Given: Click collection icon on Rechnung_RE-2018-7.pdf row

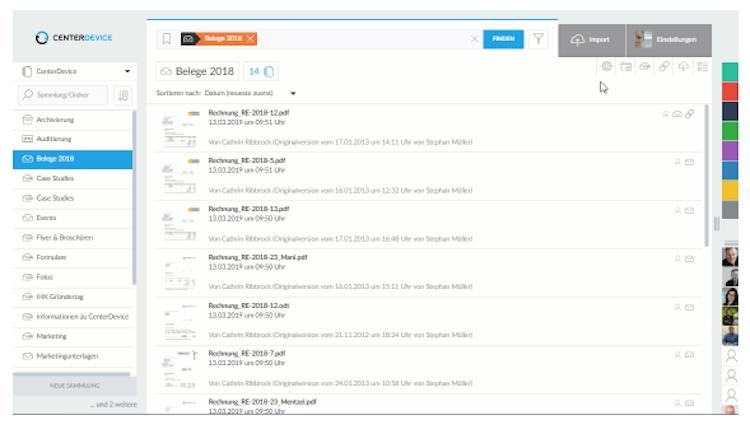Looking at the screenshot, I should point(689,355).
